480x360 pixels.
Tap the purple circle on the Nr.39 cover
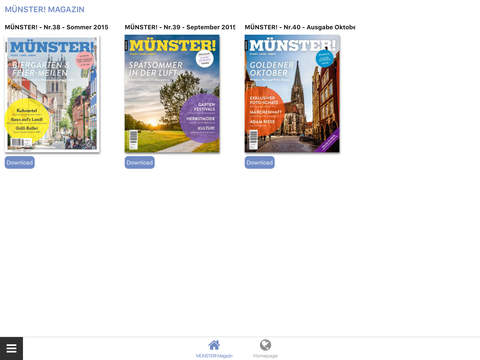tap(200, 119)
